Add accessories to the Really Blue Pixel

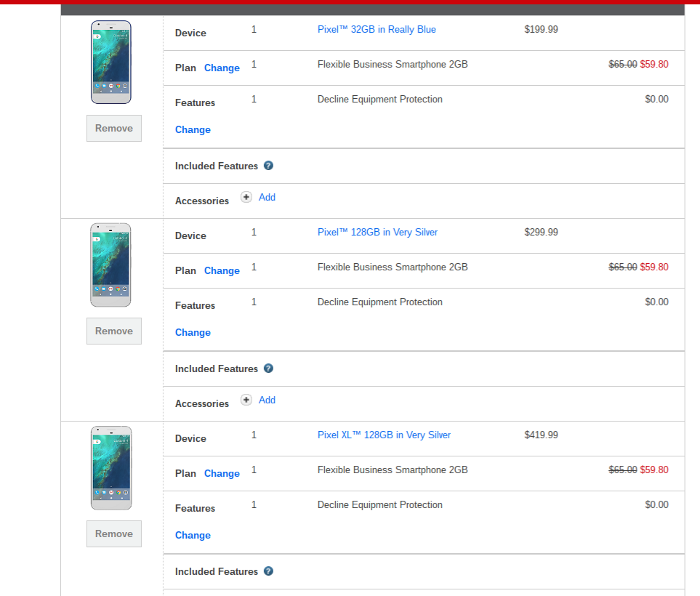click(x=267, y=197)
